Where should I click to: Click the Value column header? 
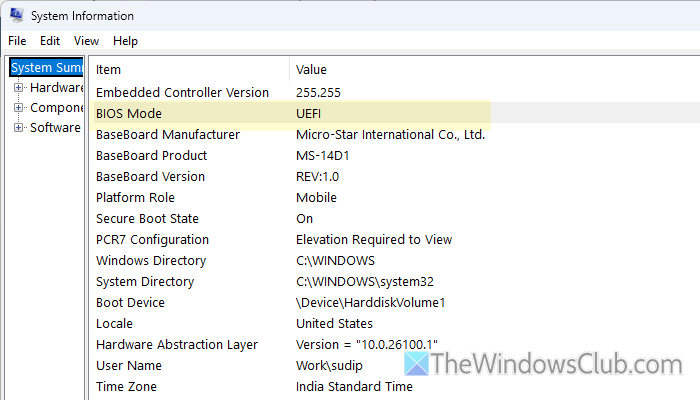point(495,70)
